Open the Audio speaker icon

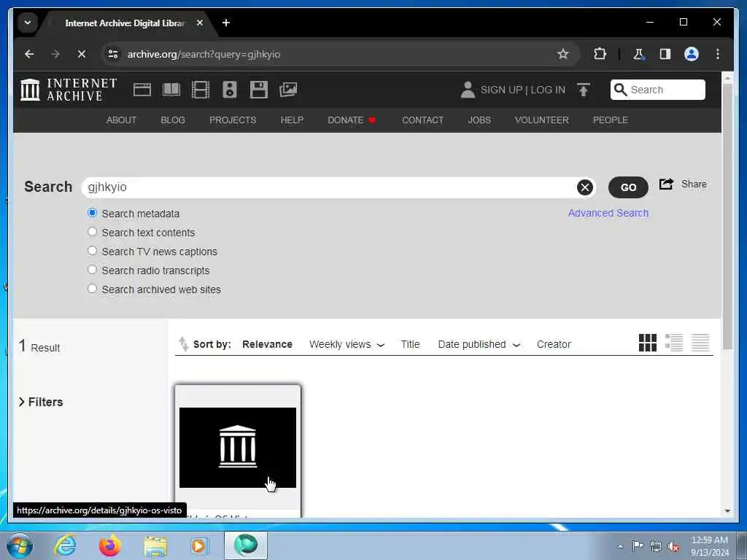click(230, 90)
